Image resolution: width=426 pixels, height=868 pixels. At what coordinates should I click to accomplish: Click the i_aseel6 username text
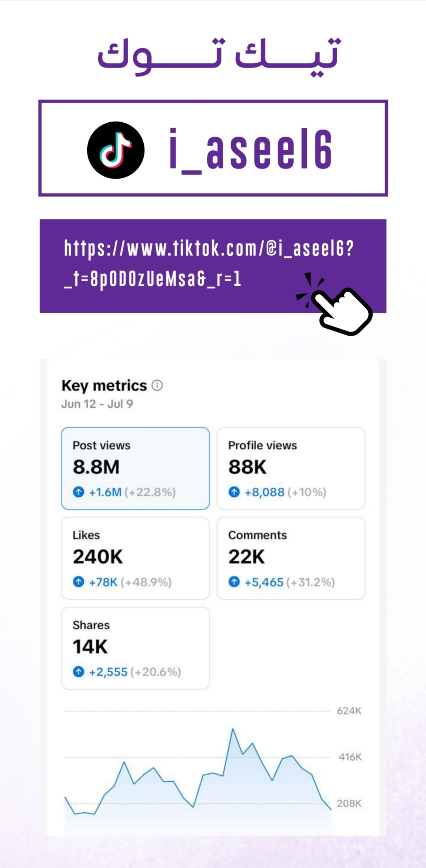point(250,150)
